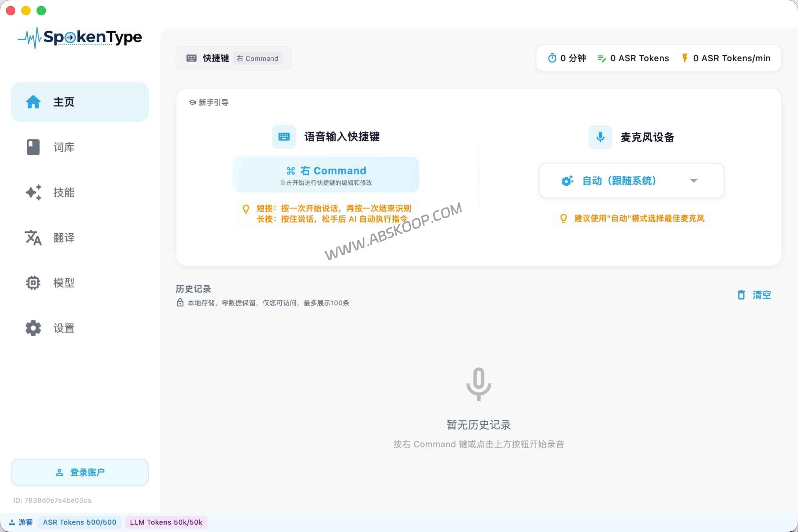
Task: Open the 设置 settings page
Action: pyautogui.click(x=79, y=328)
